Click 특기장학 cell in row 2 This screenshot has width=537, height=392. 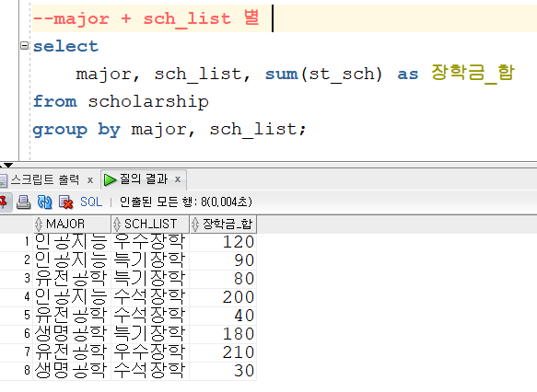(149, 260)
